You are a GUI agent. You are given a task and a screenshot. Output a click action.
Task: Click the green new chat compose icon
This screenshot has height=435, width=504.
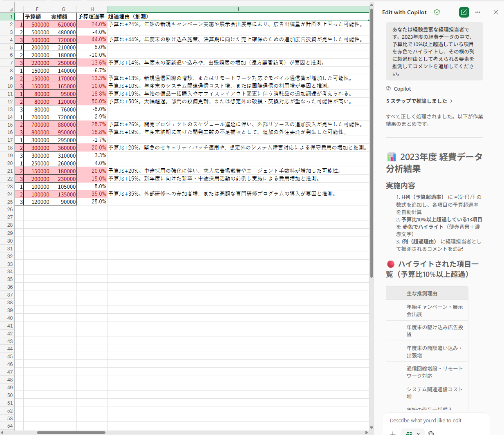pos(464,12)
